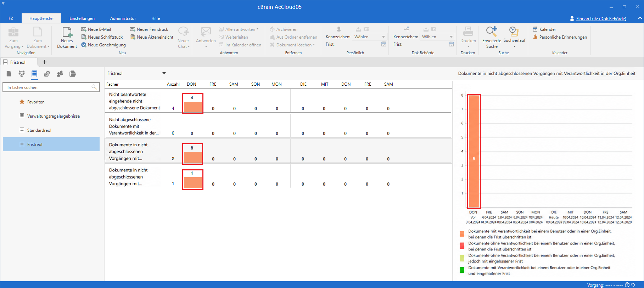The width and height of the screenshot is (644, 288).
Task: Open the Kennzeichen Wählen combo box under Dok Behörde
Action: pyautogui.click(x=437, y=37)
